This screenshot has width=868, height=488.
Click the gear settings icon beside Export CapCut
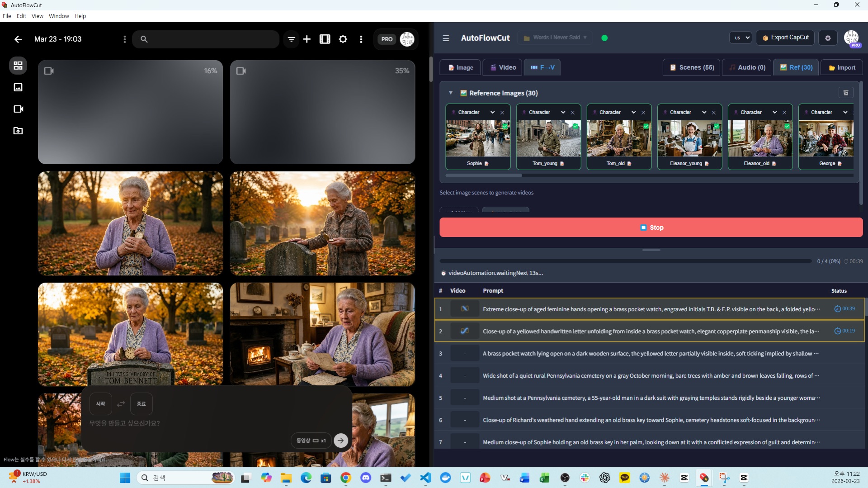tap(828, 38)
